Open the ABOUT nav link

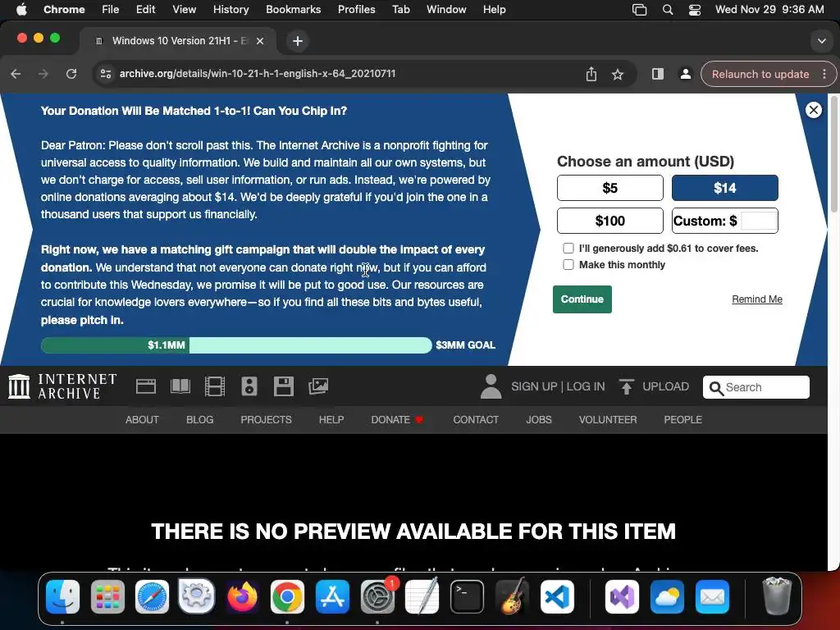point(142,420)
